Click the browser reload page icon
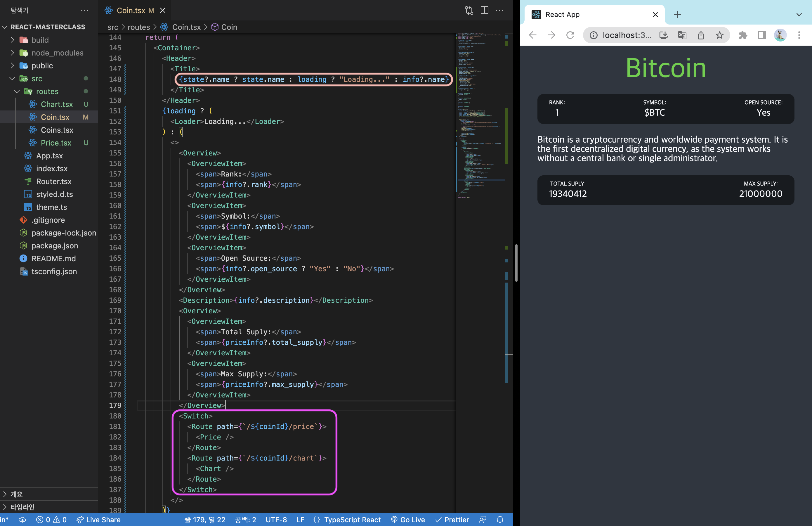Viewport: 812px width, 526px height. [570, 35]
